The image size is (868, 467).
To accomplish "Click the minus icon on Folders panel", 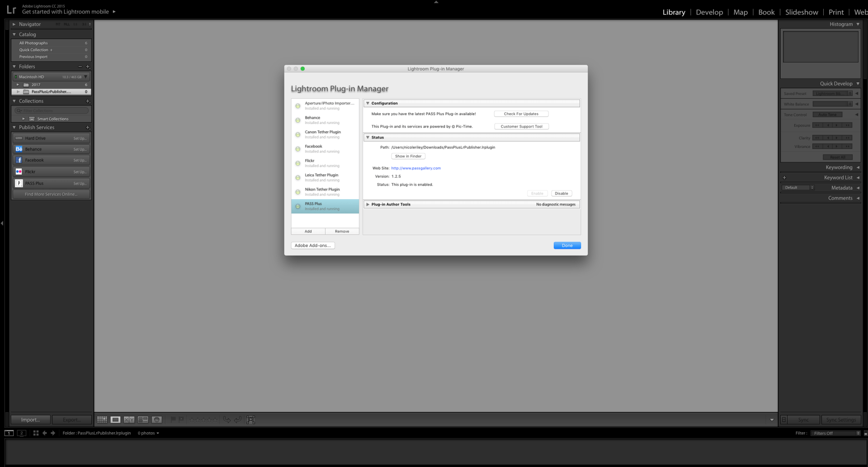I will point(80,67).
